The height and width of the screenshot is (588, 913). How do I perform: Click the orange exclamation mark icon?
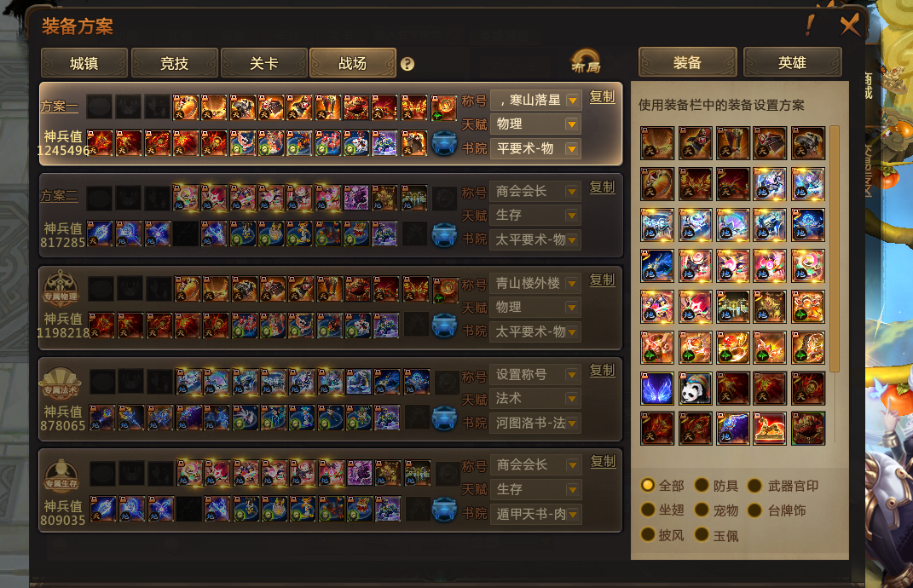pos(810,25)
